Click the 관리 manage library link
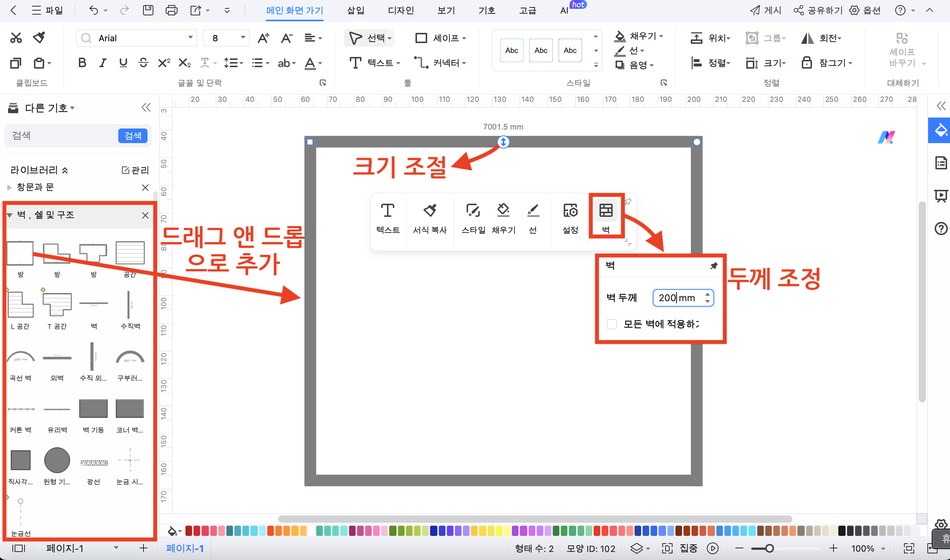Viewport: 950px width, 560px height. (135, 170)
